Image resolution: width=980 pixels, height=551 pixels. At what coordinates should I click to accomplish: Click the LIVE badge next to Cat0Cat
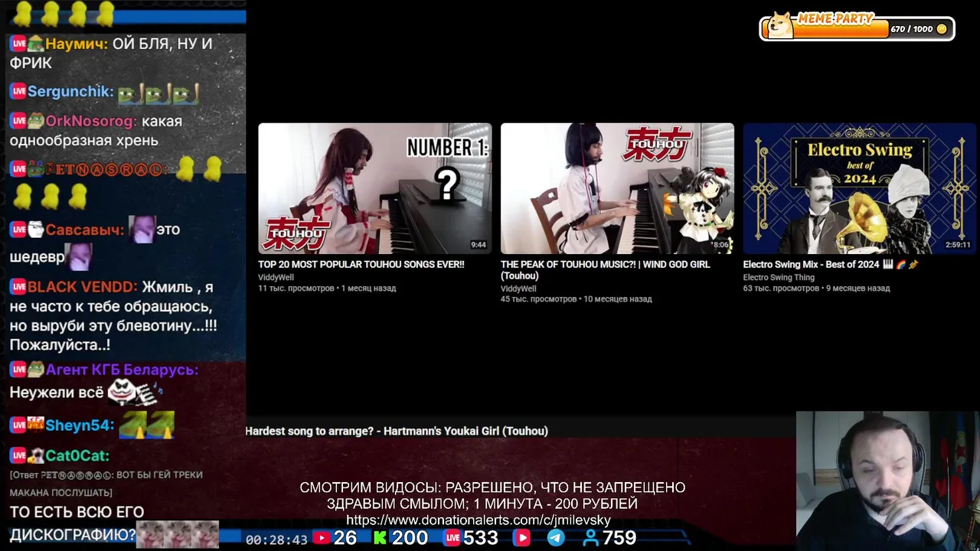[x=18, y=455]
